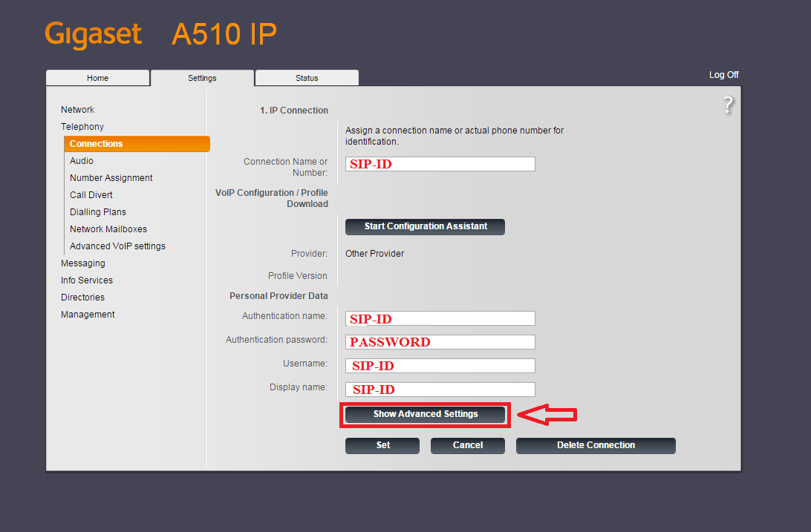Switch to the Status tab
This screenshot has height=532, width=811.
(x=307, y=78)
